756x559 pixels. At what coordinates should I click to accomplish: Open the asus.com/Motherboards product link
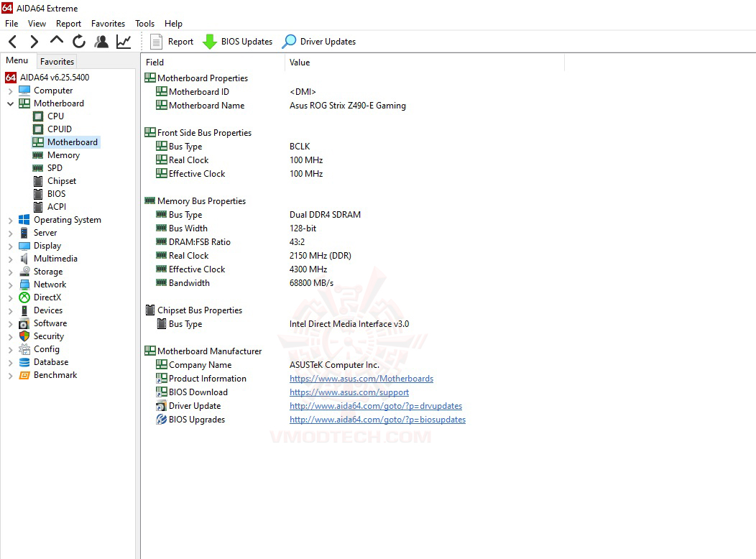361,379
